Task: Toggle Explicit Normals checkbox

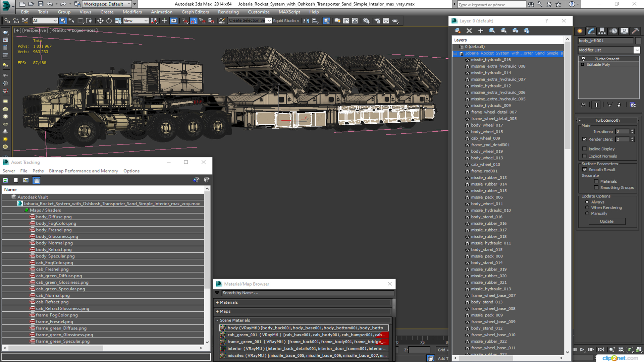Action: click(x=584, y=156)
